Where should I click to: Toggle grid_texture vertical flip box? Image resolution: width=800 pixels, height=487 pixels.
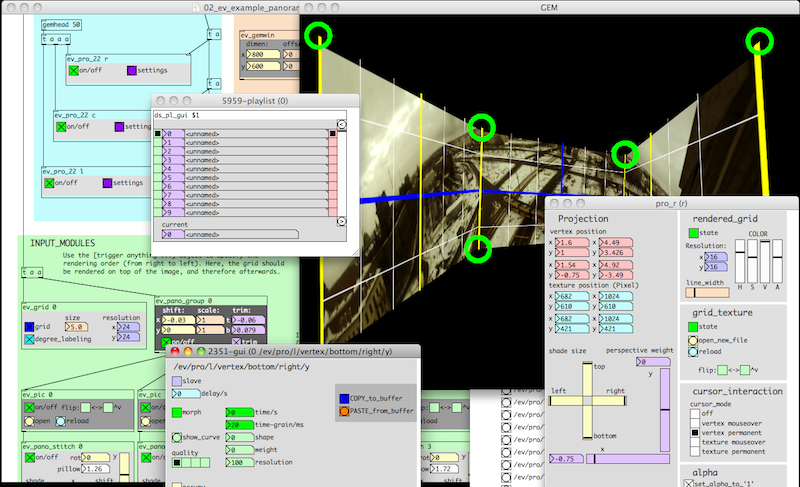pos(745,370)
